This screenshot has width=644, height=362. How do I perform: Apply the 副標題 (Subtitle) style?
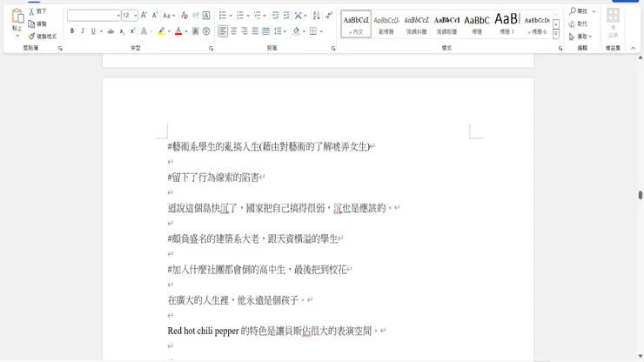(386, 24)
